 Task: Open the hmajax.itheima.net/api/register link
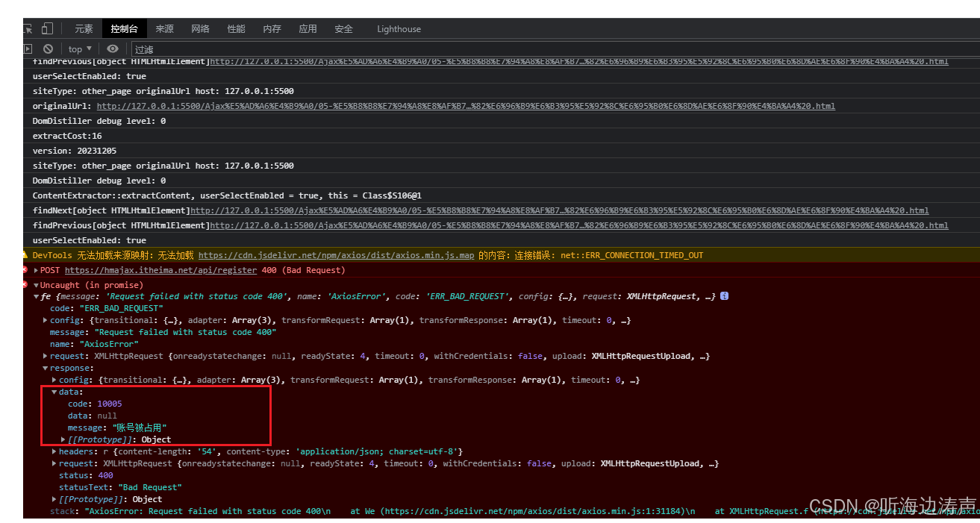160,270
